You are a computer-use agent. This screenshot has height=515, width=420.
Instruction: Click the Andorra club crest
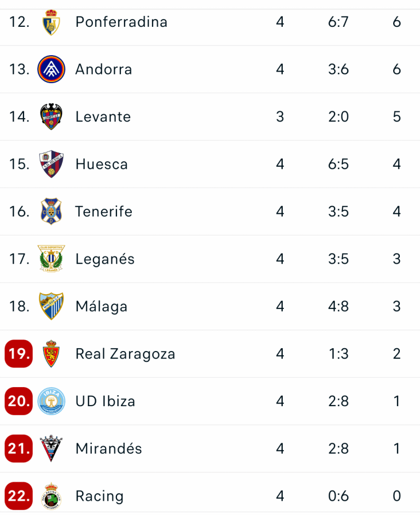click(x=51, y=69)
